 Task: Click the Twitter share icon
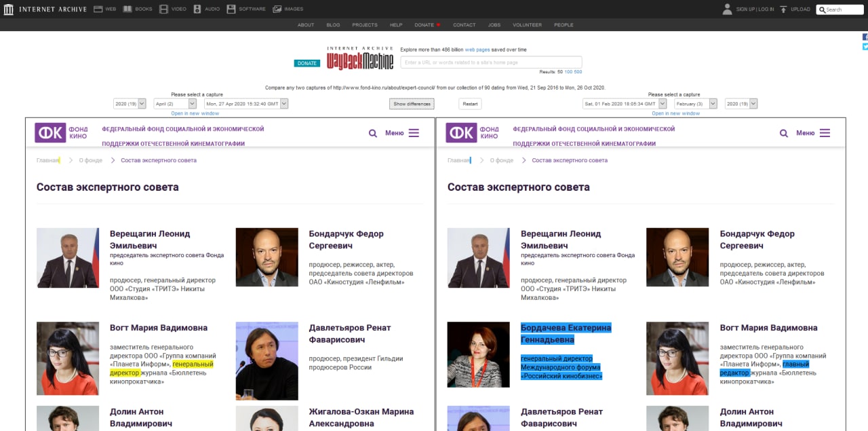(x=865, y=47)
